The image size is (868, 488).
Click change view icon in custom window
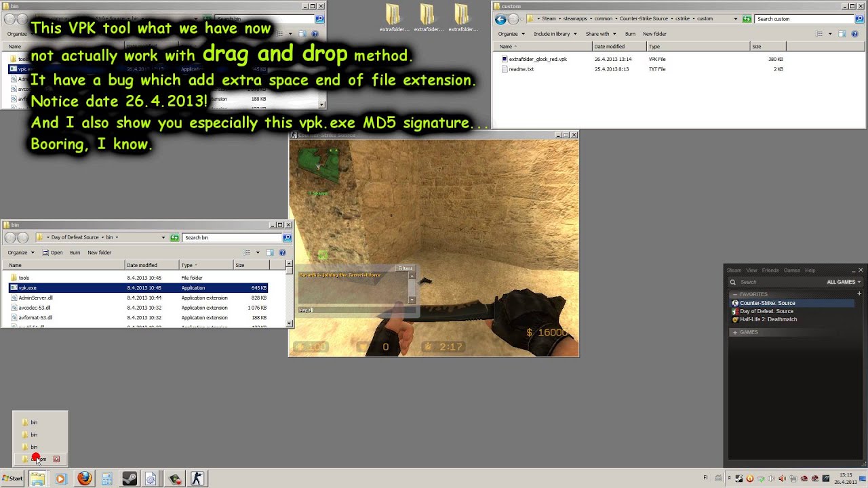pos(819,34)
